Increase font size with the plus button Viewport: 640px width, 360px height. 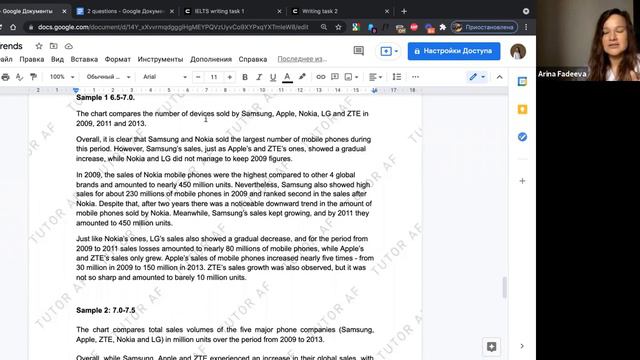pos(230,77)
